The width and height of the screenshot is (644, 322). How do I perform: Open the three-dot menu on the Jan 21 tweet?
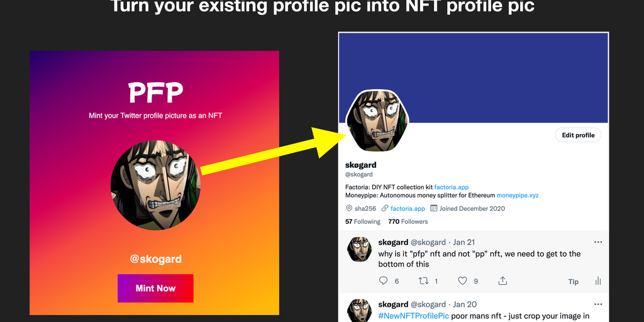tap(598, 242)
